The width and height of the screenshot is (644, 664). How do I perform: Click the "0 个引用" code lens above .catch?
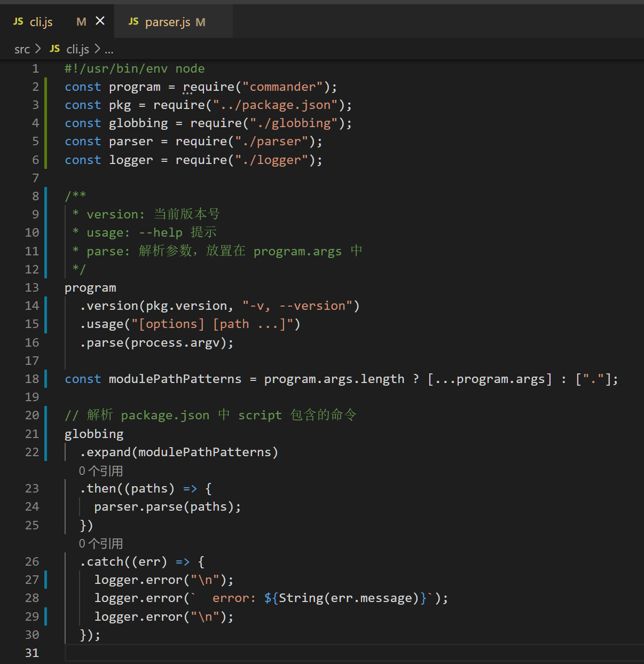[101, 543]
